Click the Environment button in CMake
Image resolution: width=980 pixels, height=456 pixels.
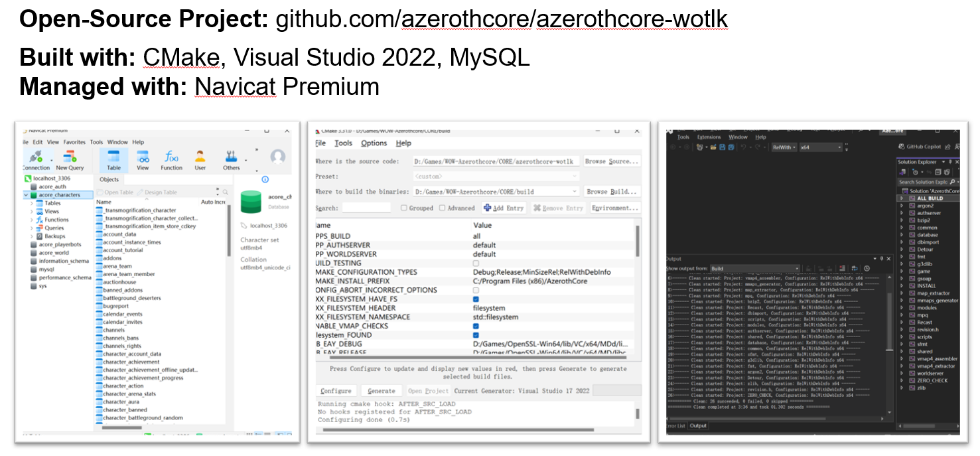615,208
